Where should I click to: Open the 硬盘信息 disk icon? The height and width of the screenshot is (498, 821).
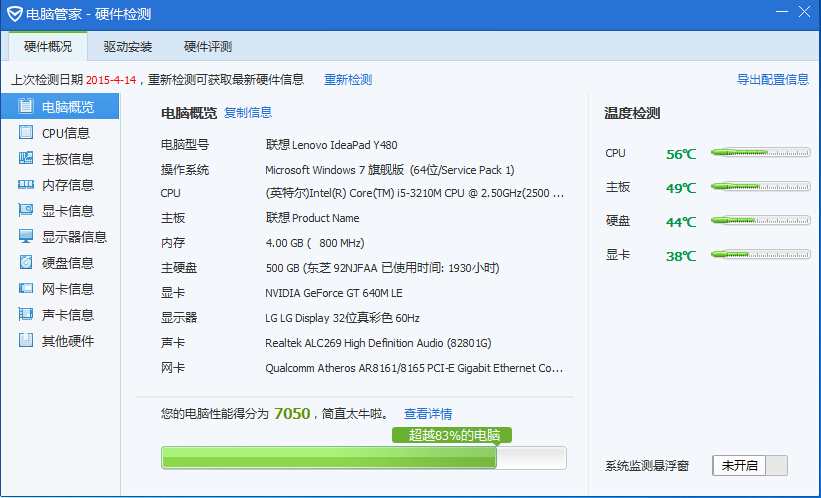pyautogui.click(x=26, y=262)
